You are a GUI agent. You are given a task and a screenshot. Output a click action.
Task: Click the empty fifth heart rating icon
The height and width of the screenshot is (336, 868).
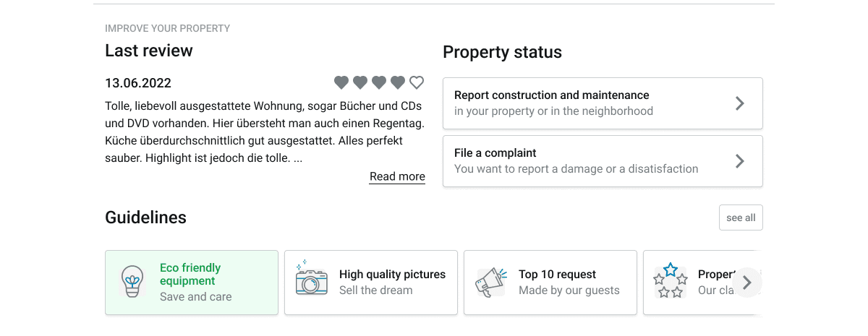tap(417, 83)
